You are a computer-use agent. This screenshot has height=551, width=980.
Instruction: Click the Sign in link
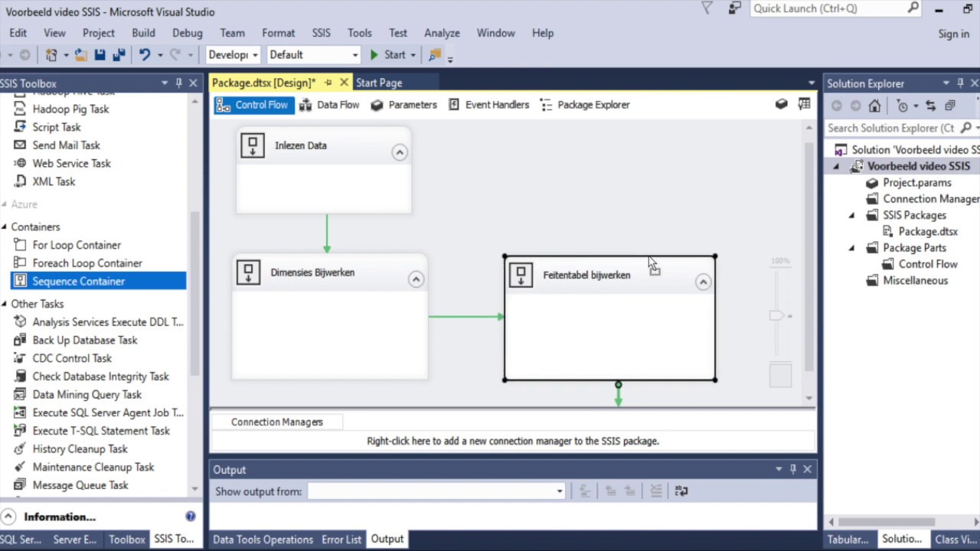(x=954, y=34)
